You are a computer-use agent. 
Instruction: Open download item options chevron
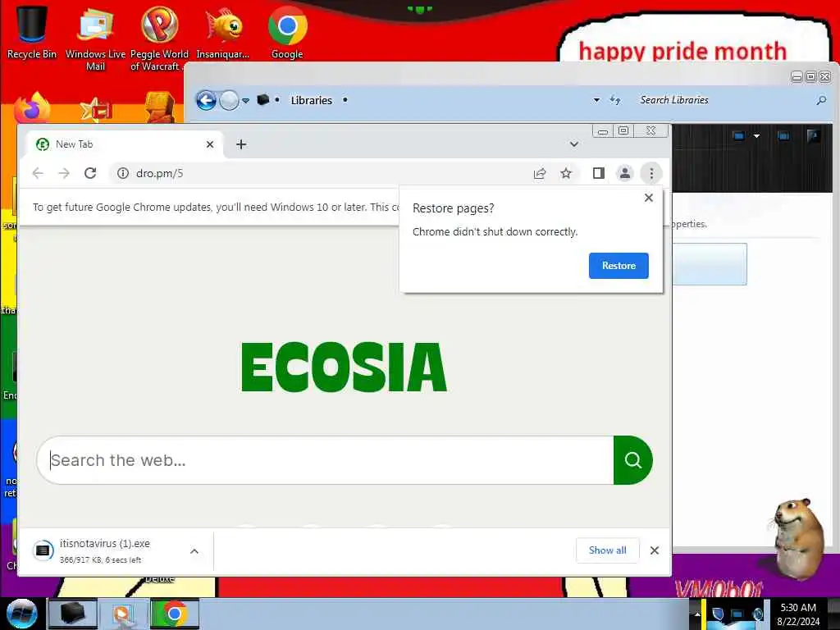point(194,550)
